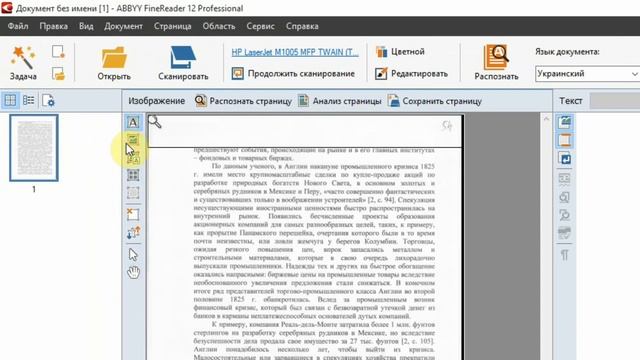Select the draw text area tool
Image resolution: width=640 pixels, height=360 pixels.
133,122
